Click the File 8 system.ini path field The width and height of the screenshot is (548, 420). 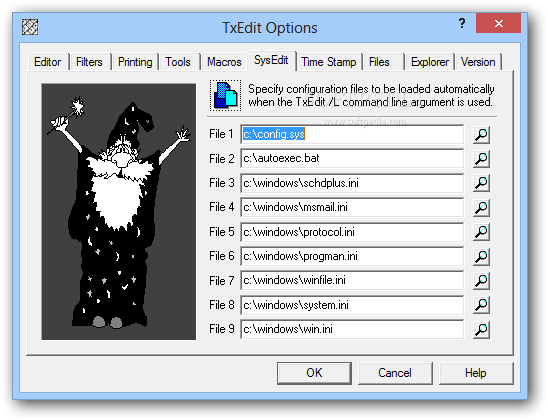352,305
